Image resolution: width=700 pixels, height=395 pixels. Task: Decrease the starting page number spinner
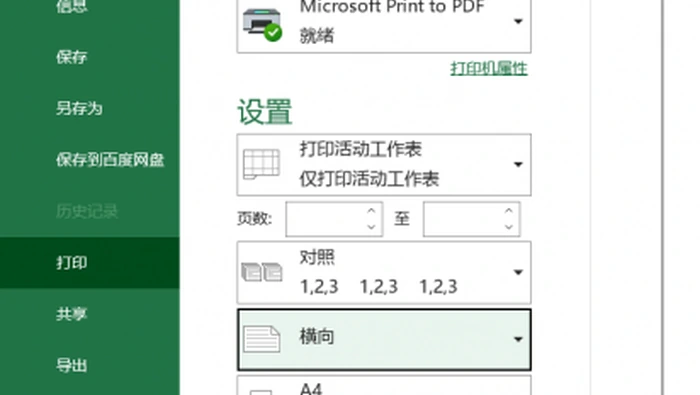click(371, 227)
